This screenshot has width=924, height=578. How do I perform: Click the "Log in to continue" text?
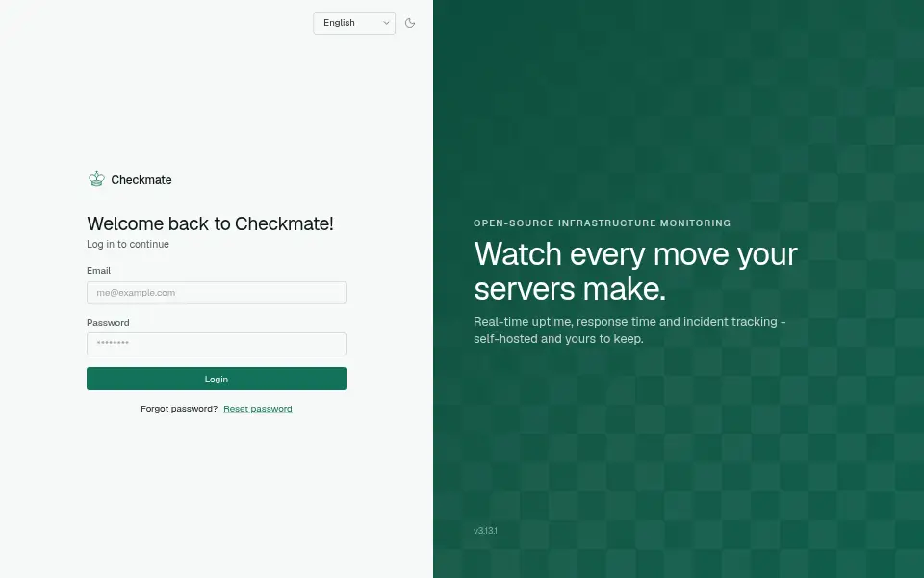click(x=128, y=244)
